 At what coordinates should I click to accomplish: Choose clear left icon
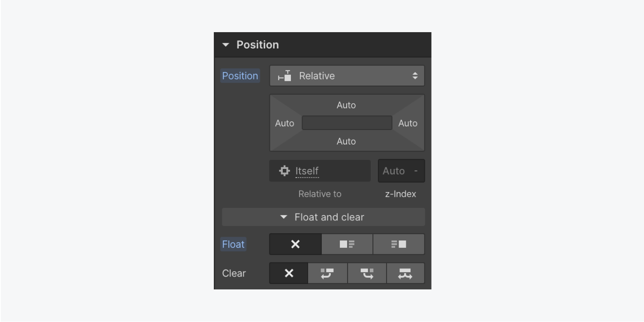(x=327, y=274)
